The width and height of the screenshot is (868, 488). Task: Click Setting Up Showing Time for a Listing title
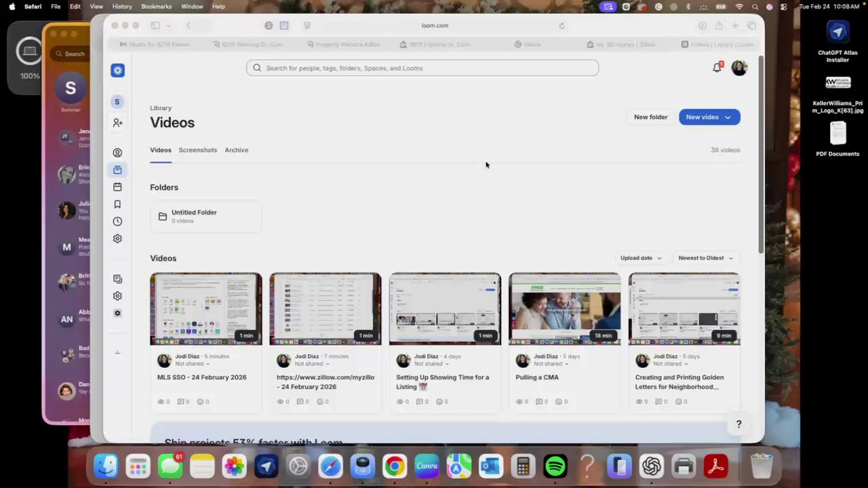(442, 382)
